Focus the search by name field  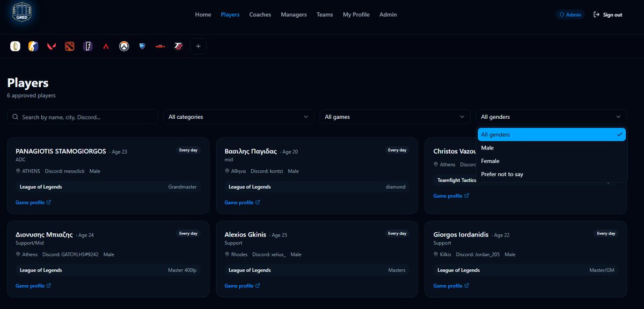pyautogui.click(x=83, y=117)
